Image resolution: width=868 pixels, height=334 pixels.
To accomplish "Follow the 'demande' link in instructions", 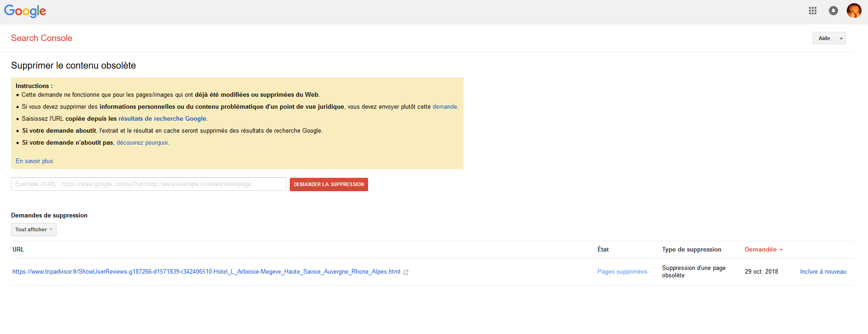I will pyautogui.click(x=445, y=106).
